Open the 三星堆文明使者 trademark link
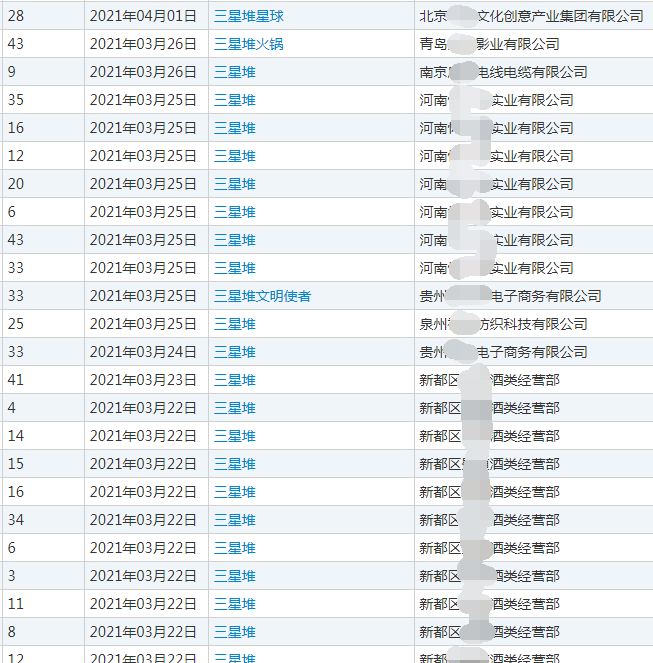653x663 pixels. click(262, 296)
